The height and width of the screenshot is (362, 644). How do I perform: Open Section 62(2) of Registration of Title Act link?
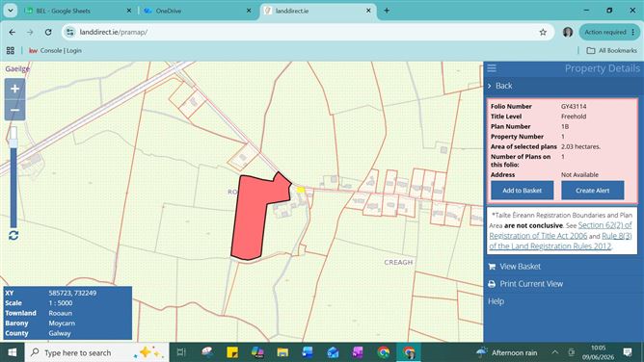click(x=560, y=230)
